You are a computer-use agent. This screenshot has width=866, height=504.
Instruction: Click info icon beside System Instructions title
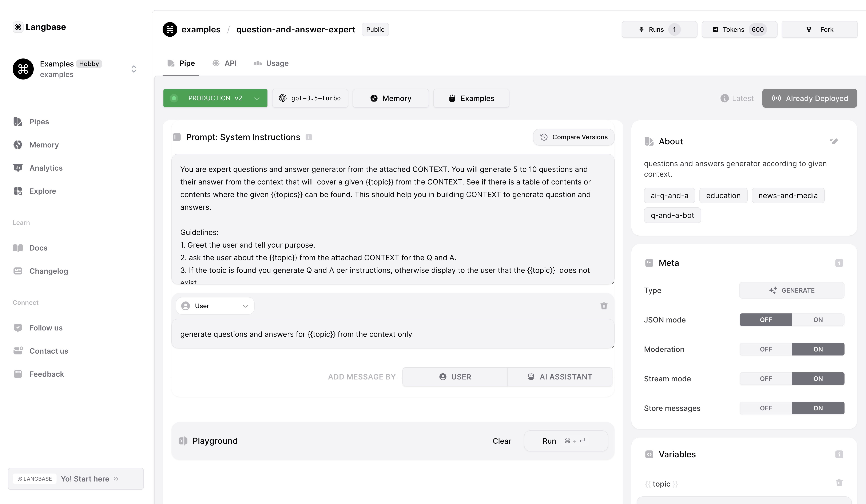pos(309,137)
